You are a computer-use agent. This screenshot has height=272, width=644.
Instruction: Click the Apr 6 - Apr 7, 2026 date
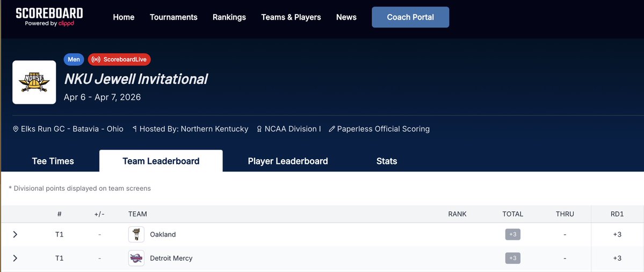pyautogui.click(x=102, y=97)
